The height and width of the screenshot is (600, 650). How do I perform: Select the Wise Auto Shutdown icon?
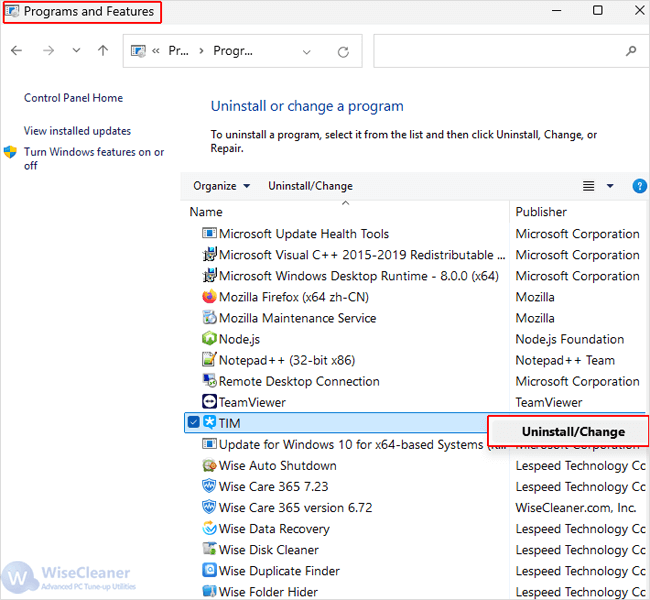coord(209,465)
